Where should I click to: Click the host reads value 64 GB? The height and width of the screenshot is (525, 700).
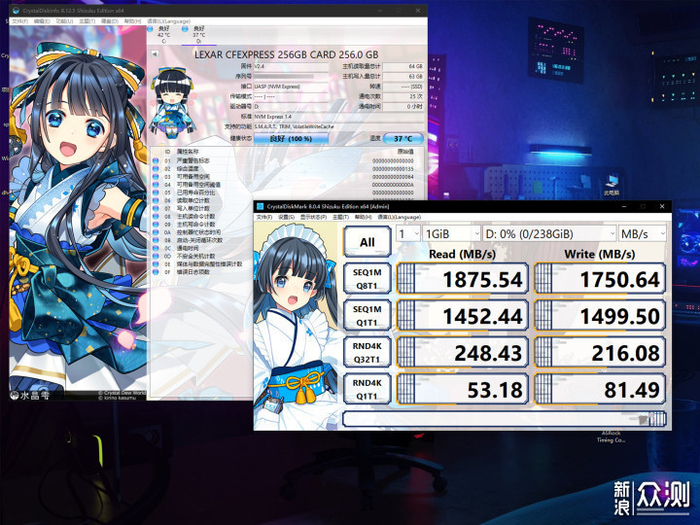(x=403, y=66)
